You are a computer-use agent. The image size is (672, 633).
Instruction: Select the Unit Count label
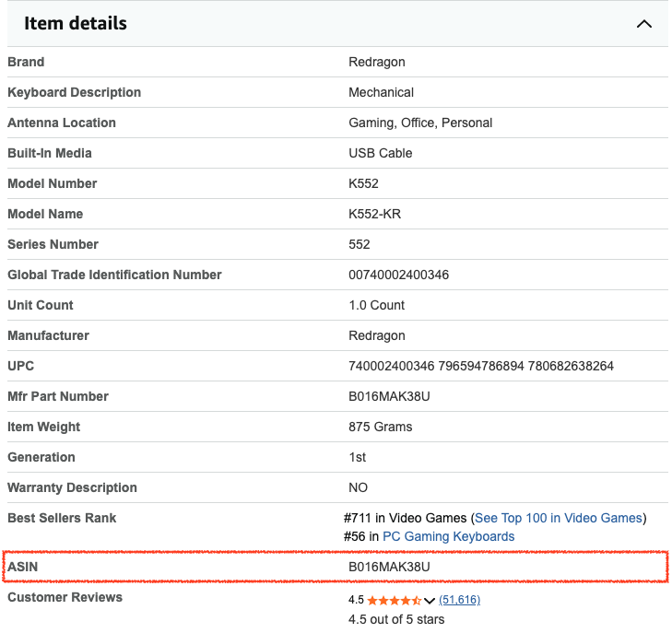[41, 305]
